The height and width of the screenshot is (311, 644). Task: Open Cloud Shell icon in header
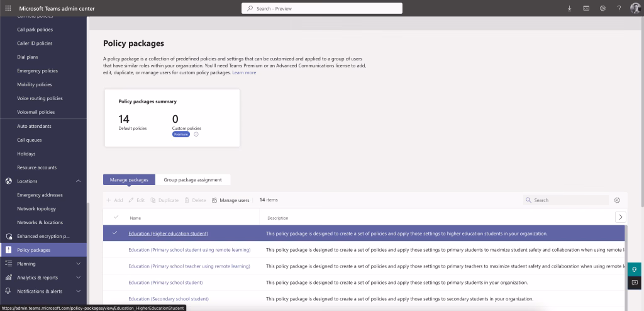click(586, 8)
